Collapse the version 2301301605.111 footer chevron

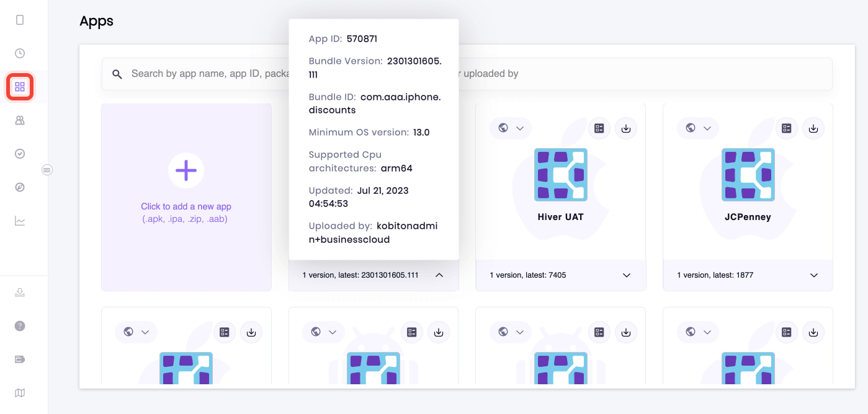pyautogui.click(x=439, y=275)
